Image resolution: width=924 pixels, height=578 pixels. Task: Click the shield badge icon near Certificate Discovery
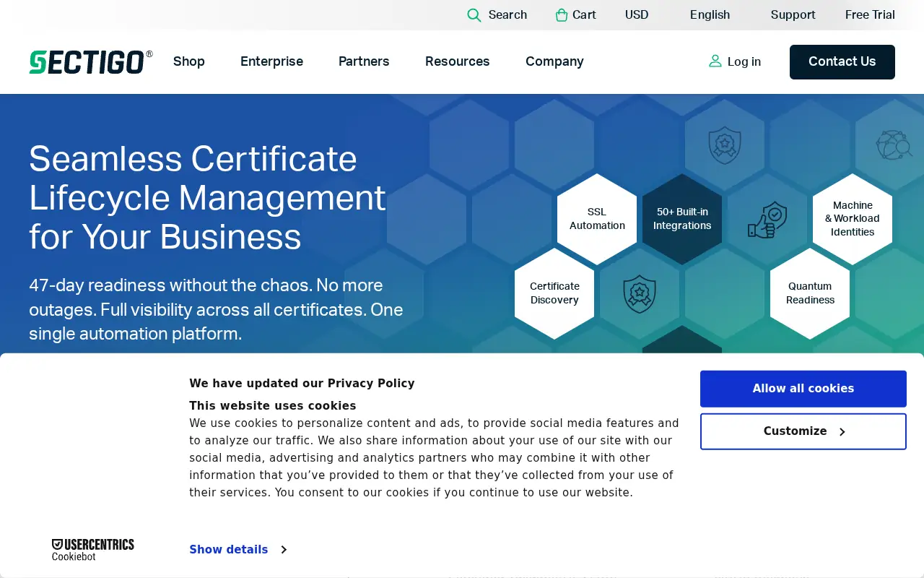(640, 294)
